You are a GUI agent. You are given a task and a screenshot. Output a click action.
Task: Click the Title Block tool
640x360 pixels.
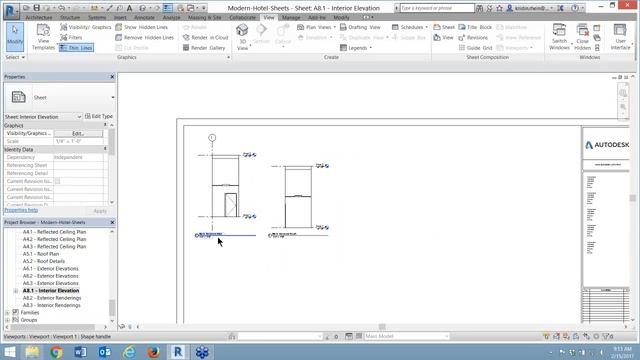[475, 27]
